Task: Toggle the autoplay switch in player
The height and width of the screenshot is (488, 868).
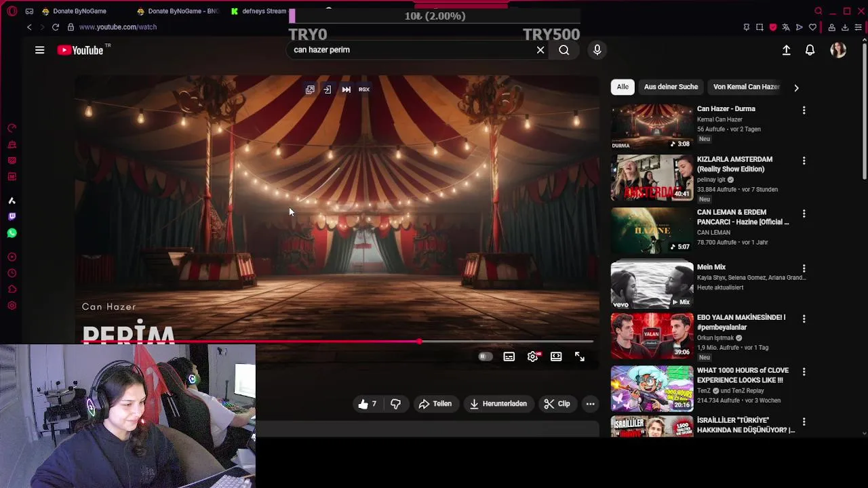Action: click(x=485, y=357)
